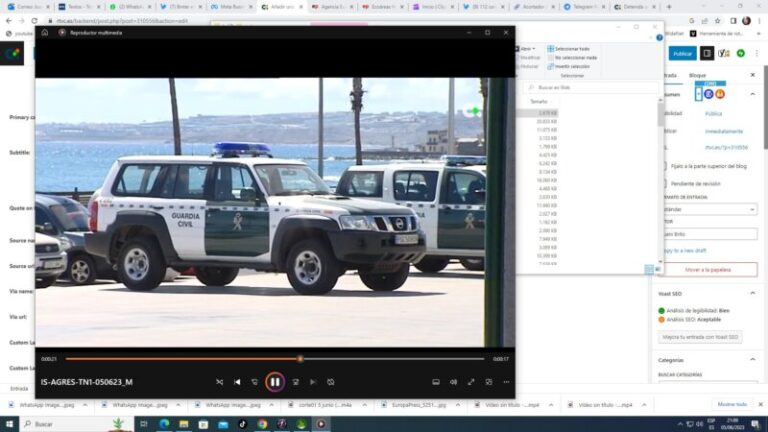Check 'Pendiente de revisión' option
768x432 pixels.
pos(664,183)
